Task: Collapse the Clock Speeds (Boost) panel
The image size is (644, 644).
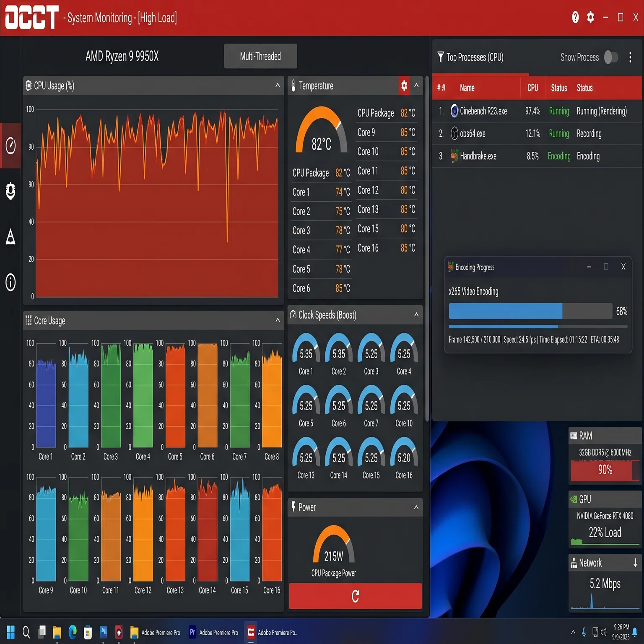Action: coord(416,315)
